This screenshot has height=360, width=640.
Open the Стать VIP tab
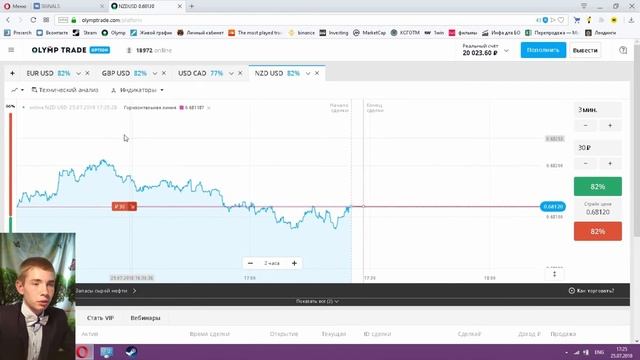(x=100, y=318)
